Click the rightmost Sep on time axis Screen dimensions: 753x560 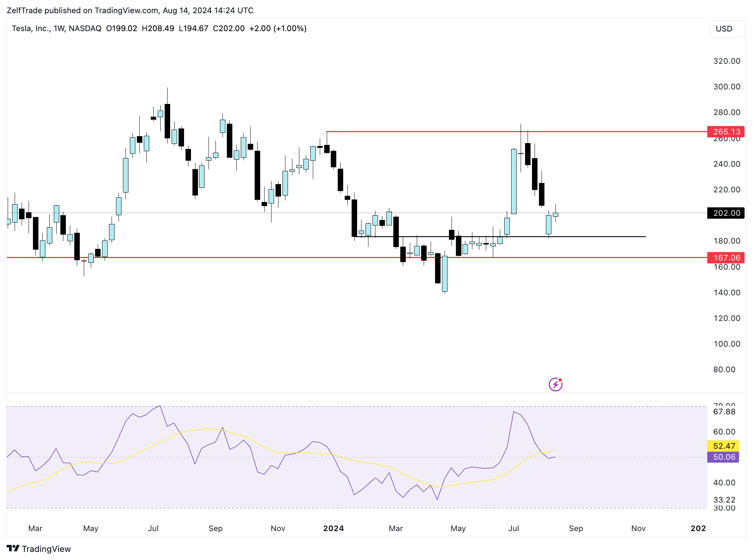coord(576,528)
